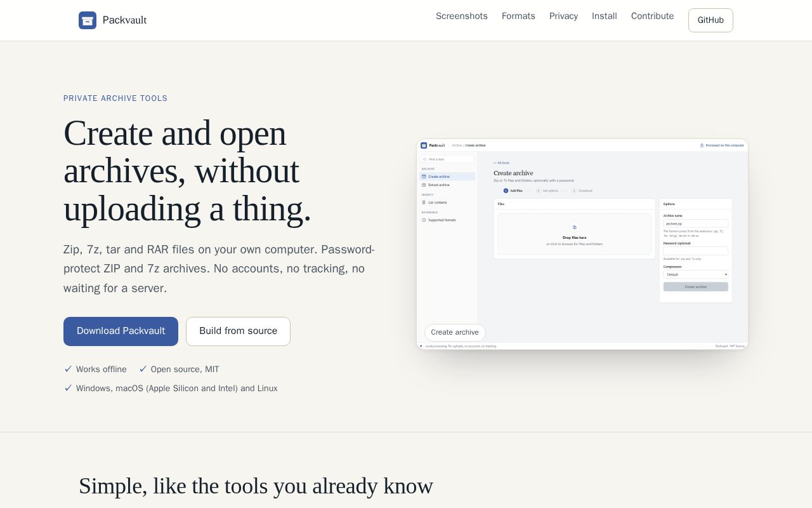This screenshot has height=508, width=812.
Task: Go to the Formats section
Action: click(x=518, y=16)
